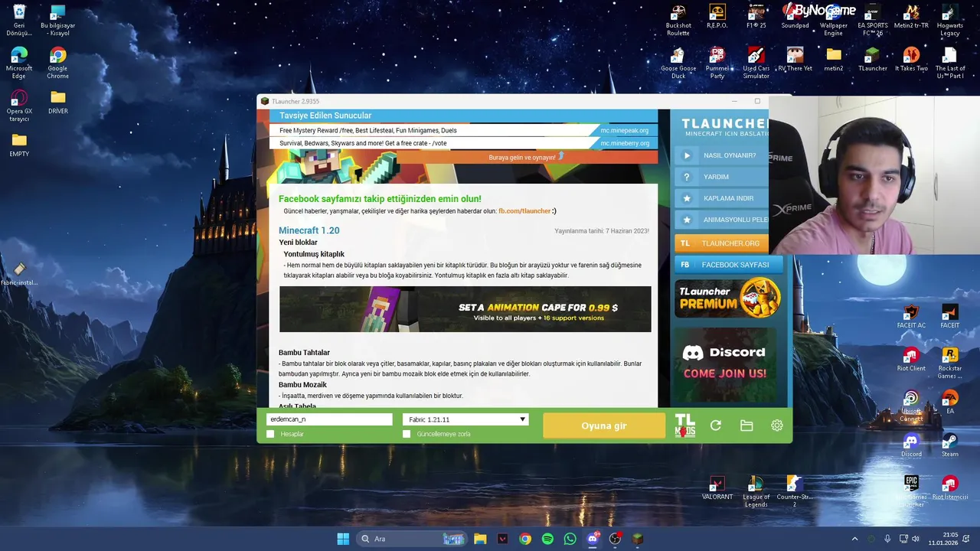This screenshot has width=980, height=551.
Task: Select TLauncher desktop shortcut
Action: (872, 60)
